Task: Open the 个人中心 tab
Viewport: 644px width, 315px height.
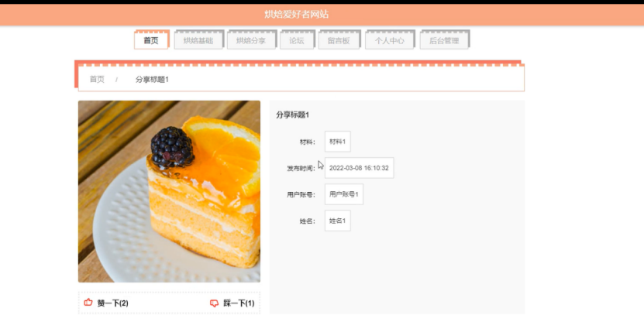Action: tap(389, 40)
